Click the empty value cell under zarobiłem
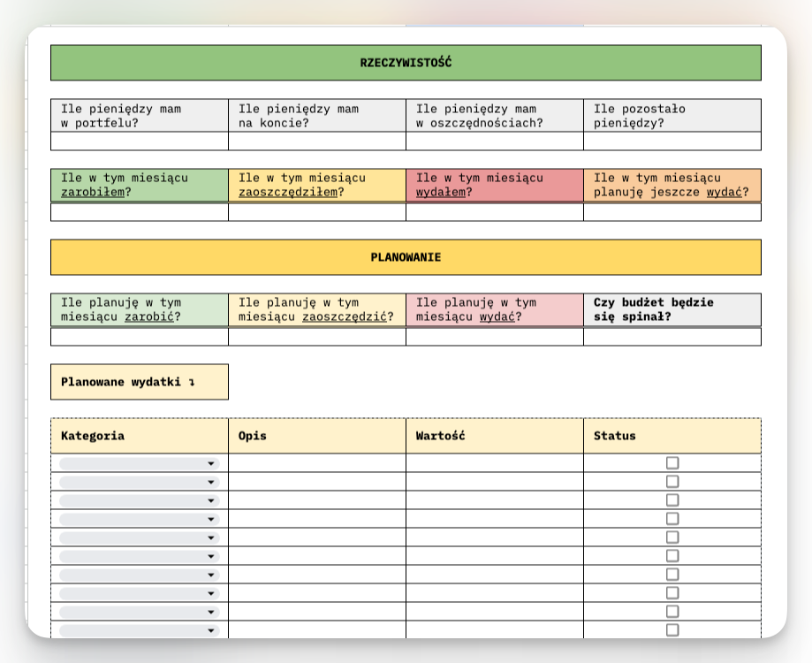 (140, 212)
